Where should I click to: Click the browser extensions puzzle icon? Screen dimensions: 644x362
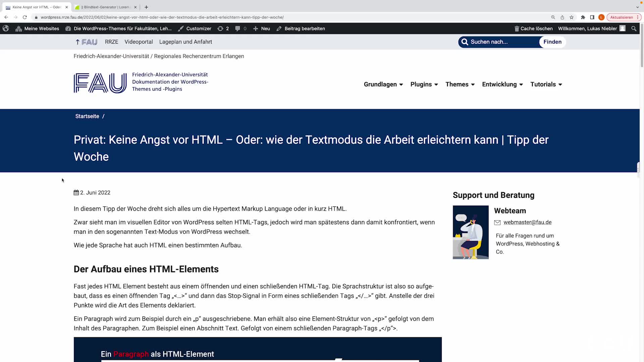coord(583,17)
